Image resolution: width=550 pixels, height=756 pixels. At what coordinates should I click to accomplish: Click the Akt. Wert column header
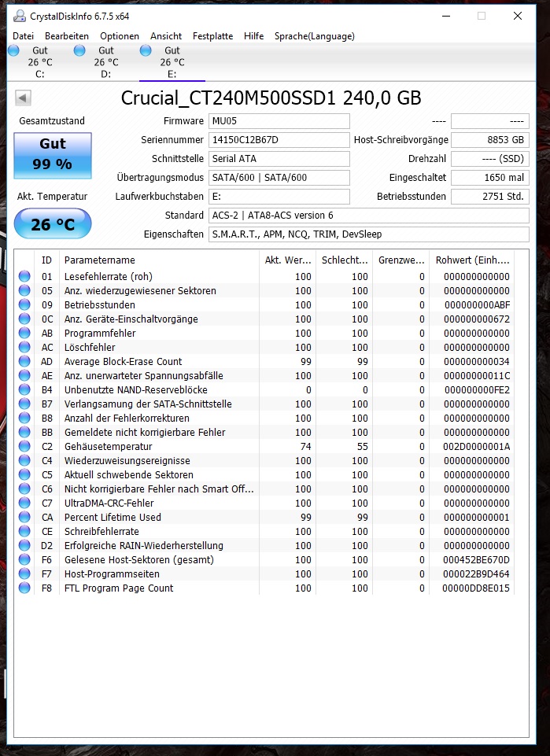[288, 260]
